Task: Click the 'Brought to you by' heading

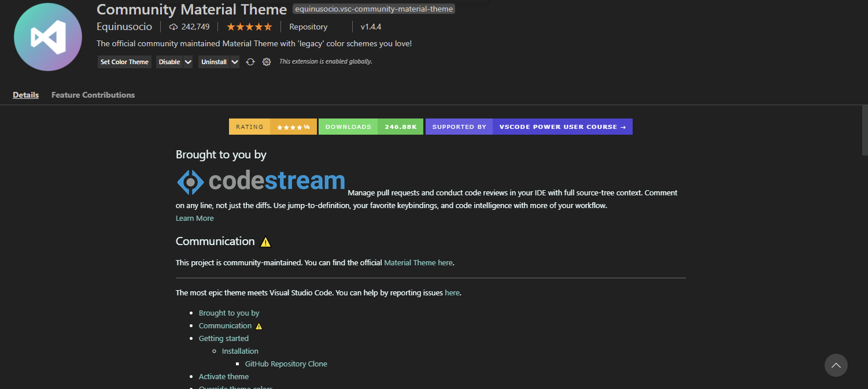Action: tap(221, 155)
